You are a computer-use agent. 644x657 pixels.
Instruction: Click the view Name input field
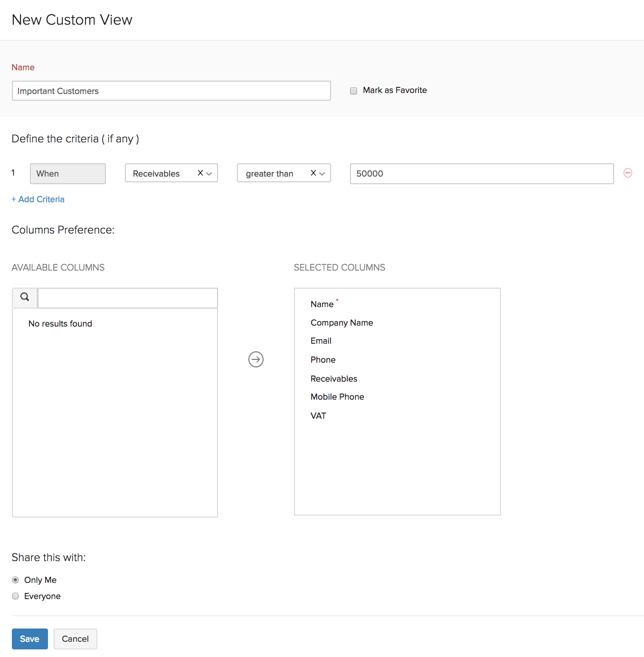tap(171, 91)
